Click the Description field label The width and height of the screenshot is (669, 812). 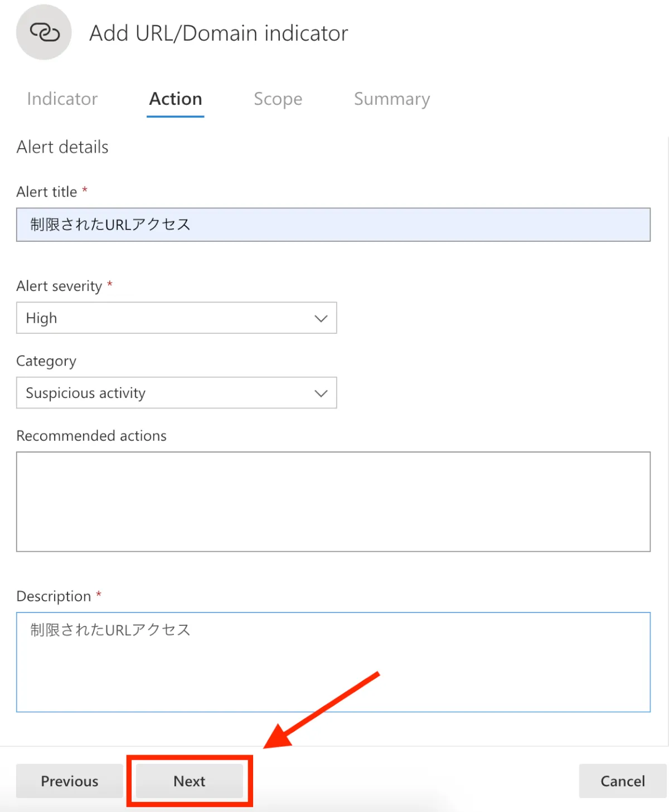pos(54,596)
